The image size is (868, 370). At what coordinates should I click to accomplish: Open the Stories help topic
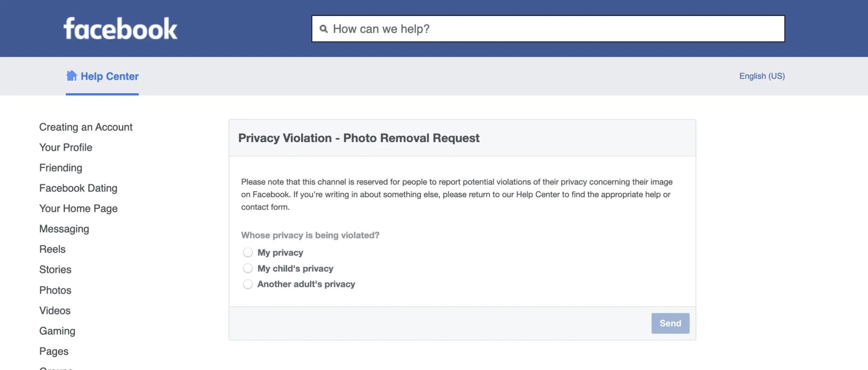(x=55, y=270)
